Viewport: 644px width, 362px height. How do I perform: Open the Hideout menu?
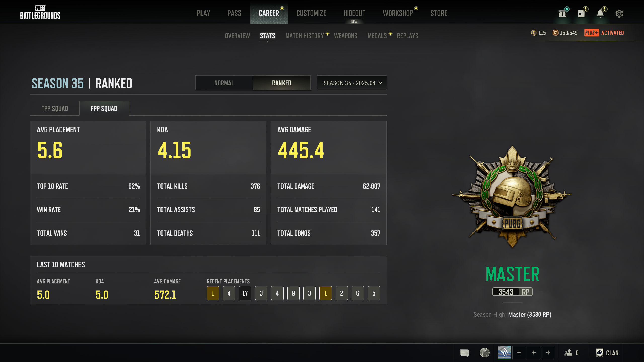tap(354, 13)
